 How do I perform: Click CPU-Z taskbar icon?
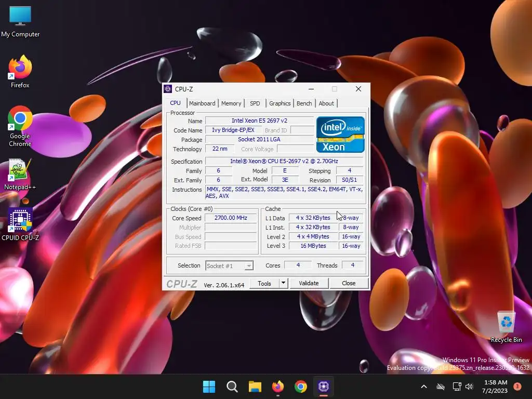(323, 387)
